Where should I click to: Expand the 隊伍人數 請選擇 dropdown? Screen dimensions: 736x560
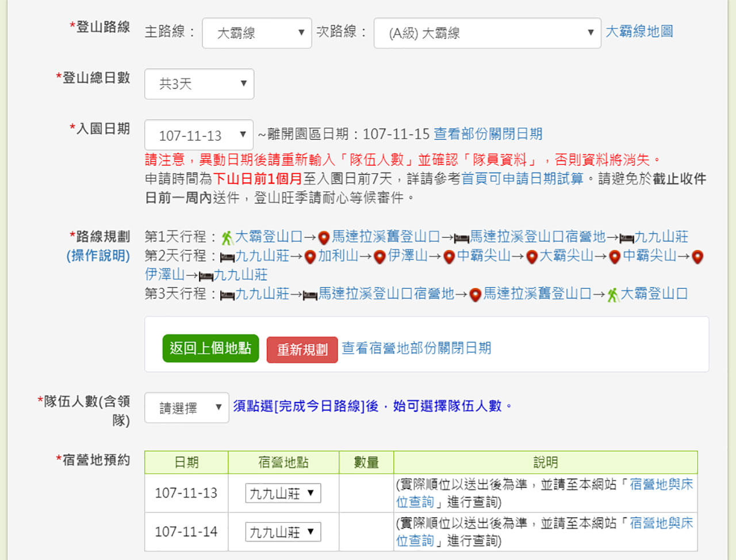click(x=186, y=408)
